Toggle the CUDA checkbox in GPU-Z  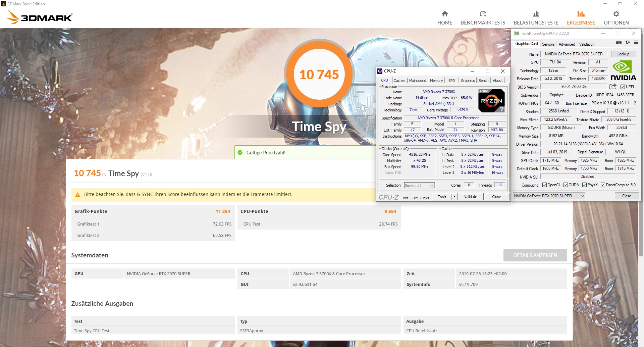point(566,185)
